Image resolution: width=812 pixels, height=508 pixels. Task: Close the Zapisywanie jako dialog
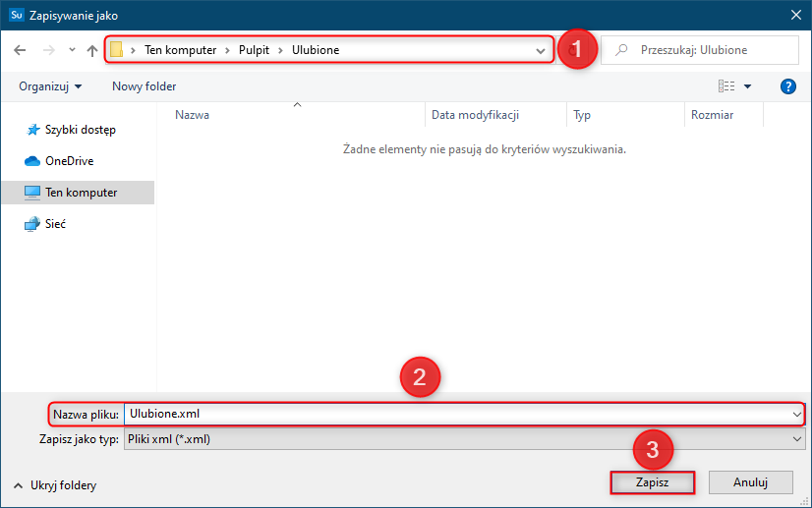pos(796,15)
